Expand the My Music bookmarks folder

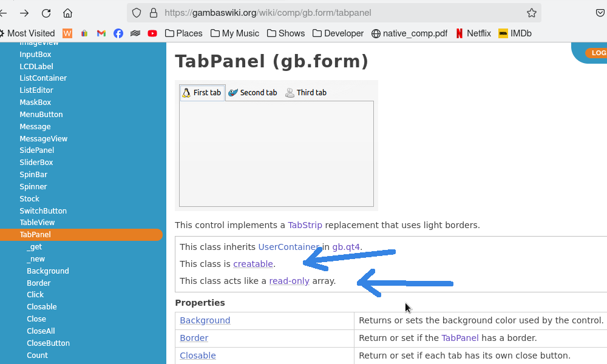pos(234,33)
